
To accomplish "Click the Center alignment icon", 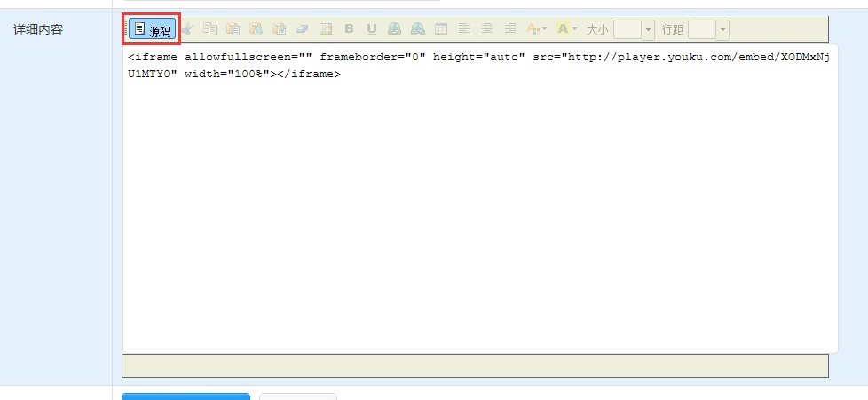I will click(x=487, y=28).
